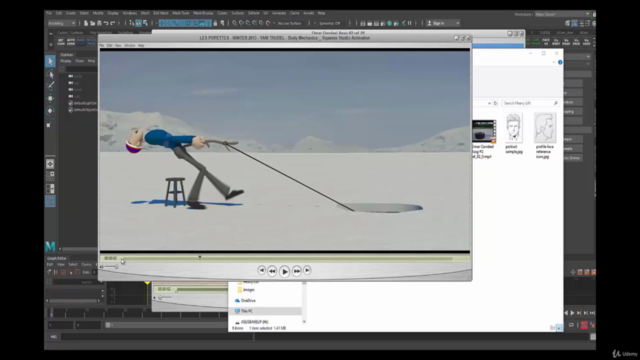Click the lock selection icon in status line
This screenshot has height=360, width=640.
click(216, 23)
